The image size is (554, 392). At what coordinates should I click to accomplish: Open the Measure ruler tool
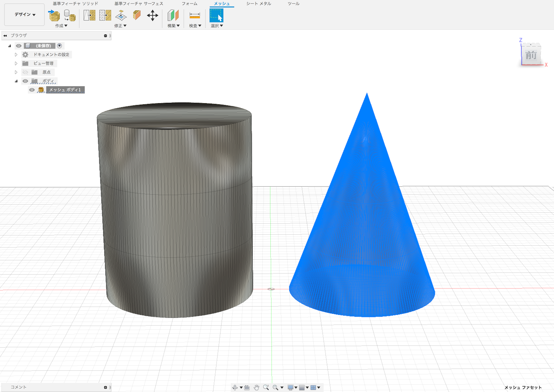pyautogui.click(x=194, y=15)
